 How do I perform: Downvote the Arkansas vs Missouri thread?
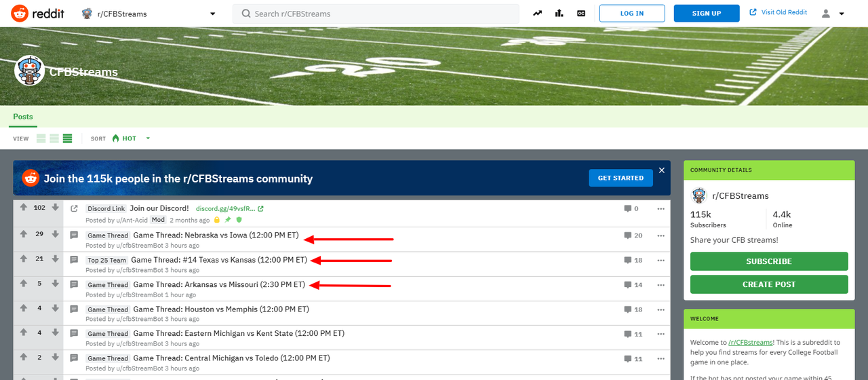click(55, 283)
